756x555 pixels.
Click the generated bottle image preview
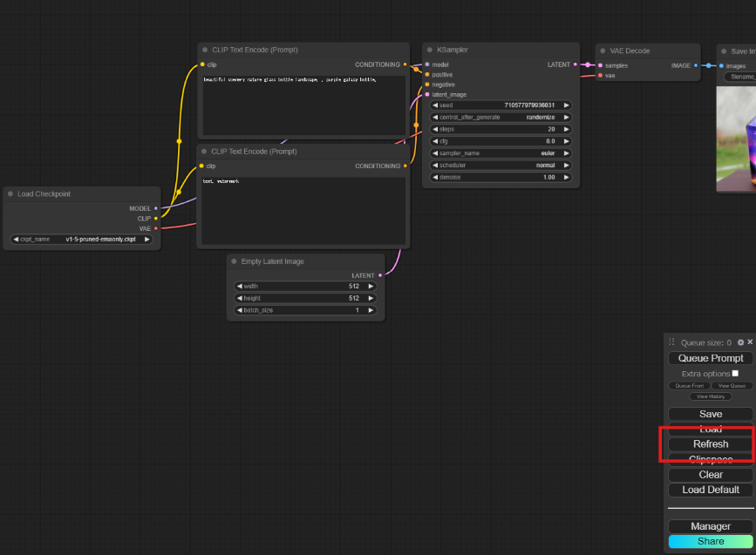(736, 139)
